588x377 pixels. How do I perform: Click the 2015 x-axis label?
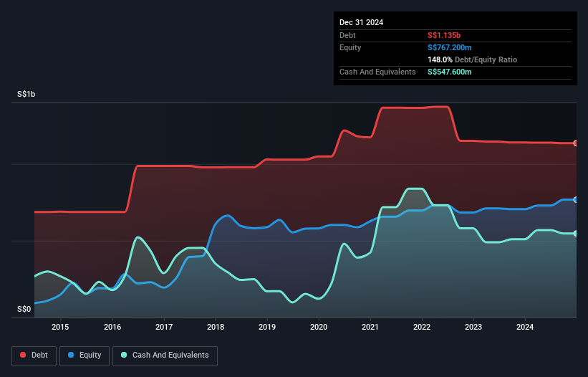point(60,327)
